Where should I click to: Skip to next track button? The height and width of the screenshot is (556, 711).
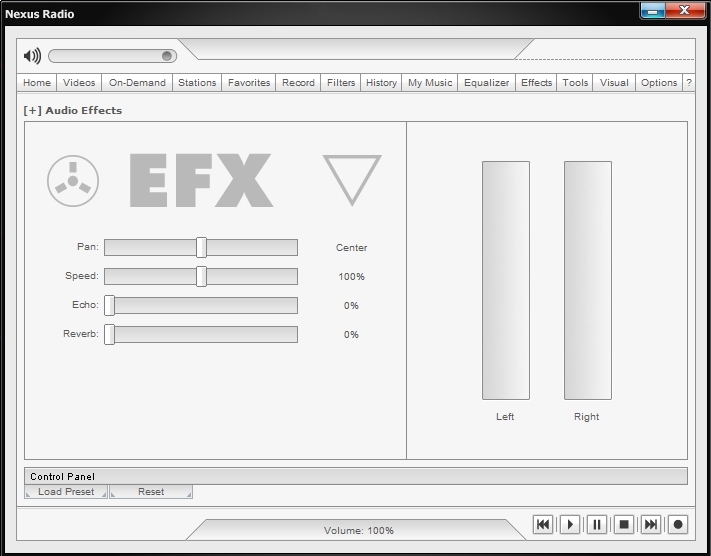pyautogui.click(x=651, y=525)
